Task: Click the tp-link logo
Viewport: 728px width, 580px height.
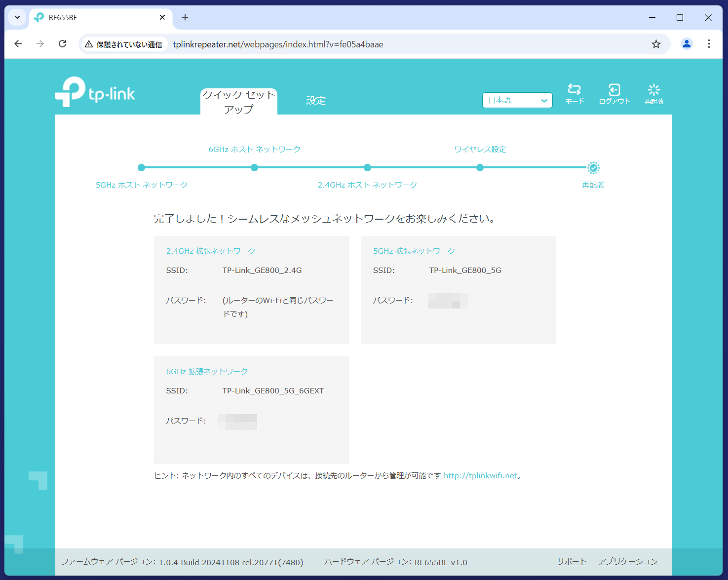Action: coord(95,92)
